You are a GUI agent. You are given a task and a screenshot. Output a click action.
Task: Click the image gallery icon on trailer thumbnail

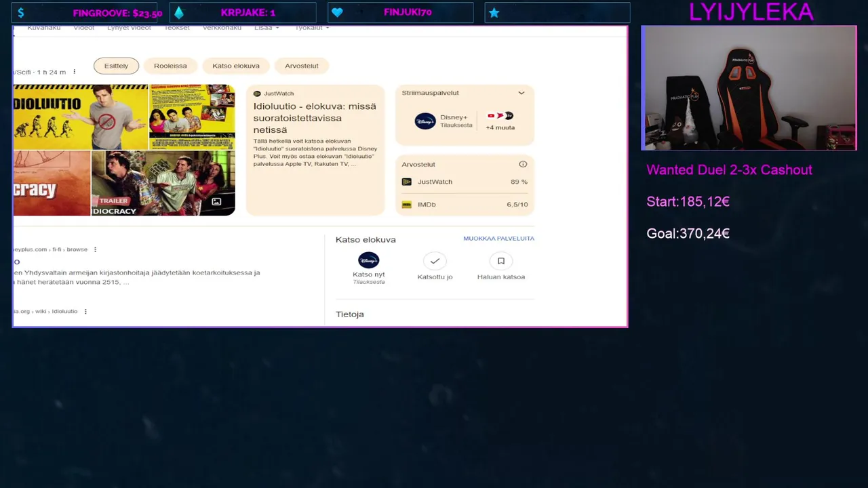tap(216, 201)
